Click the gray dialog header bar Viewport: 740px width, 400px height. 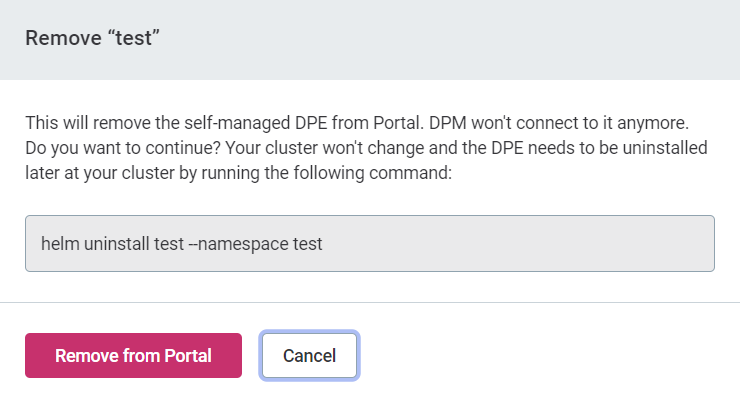450,39
